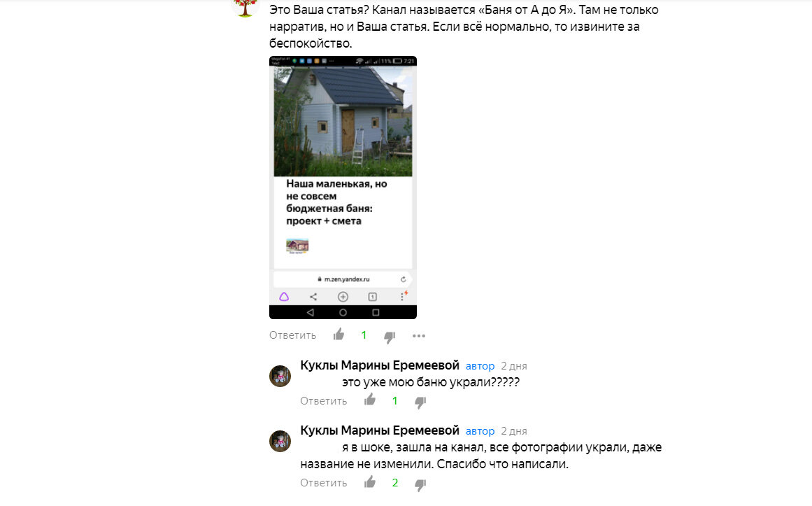Viewport: 812px width, 506px height.
Task: Click the "2 дня" timestamp of first reply
Action: pos(514,366)
